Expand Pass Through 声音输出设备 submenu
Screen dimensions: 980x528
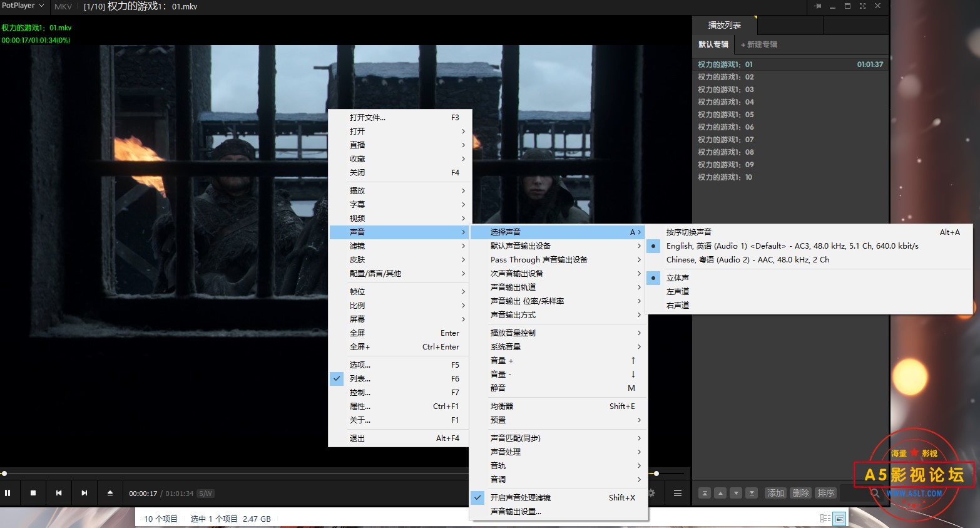click(558, 260)
